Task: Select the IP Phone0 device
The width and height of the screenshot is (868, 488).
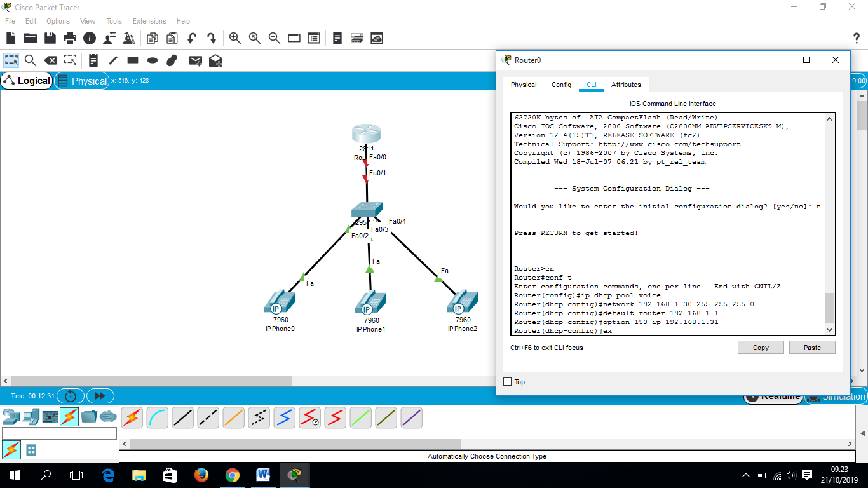Action: coord(280,302)
